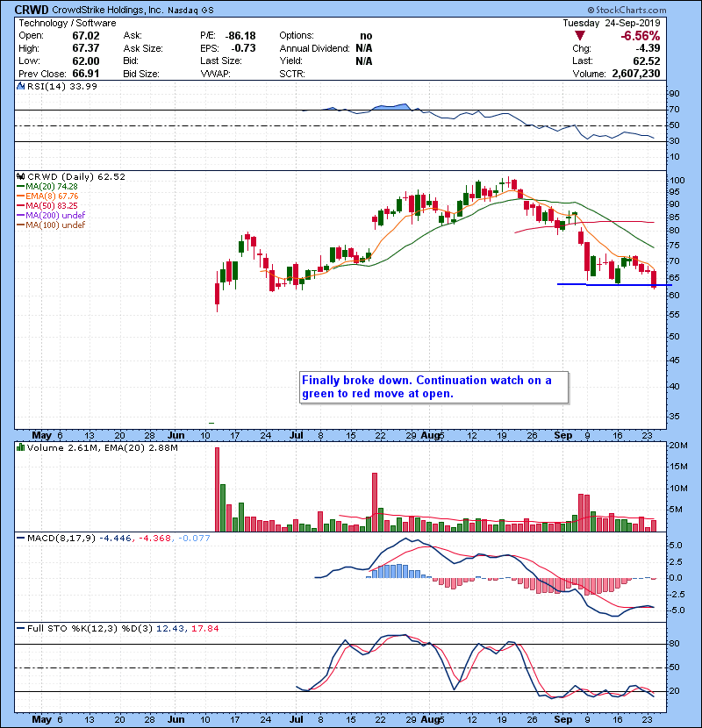Click the Yield label
Image resolution: width=702 pixels, height=728 pixels.
(290, 61)
